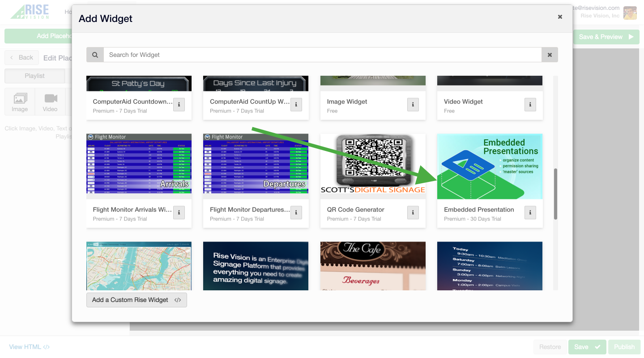Select the traffic map widget thumbnail
644x358 pixels.
pos(139,266)
